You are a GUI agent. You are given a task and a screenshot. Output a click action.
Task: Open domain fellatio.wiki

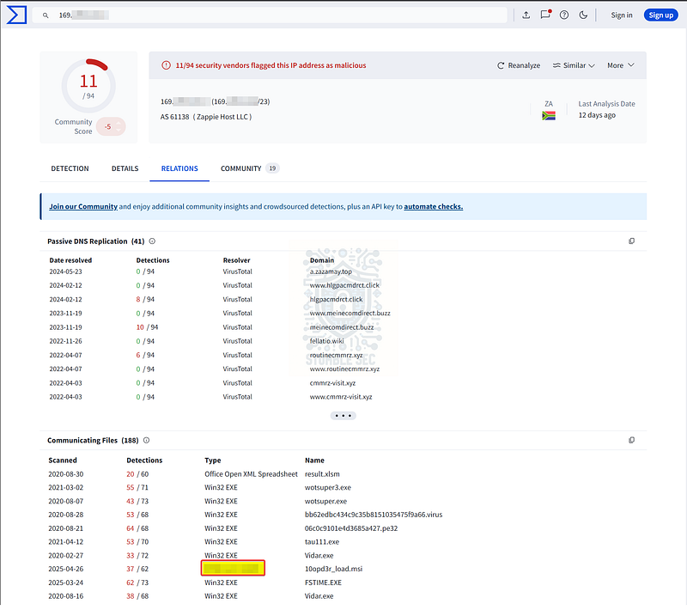click(x=327, y=341)
